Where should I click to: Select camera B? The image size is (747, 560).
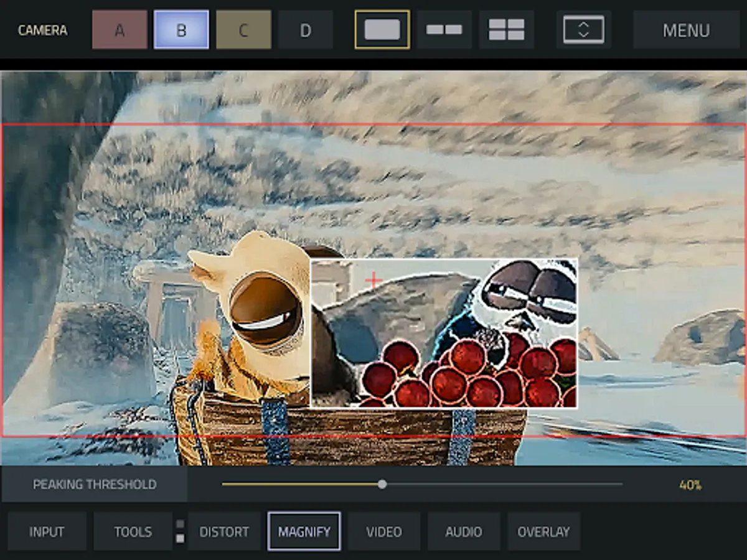click(181, 30)
